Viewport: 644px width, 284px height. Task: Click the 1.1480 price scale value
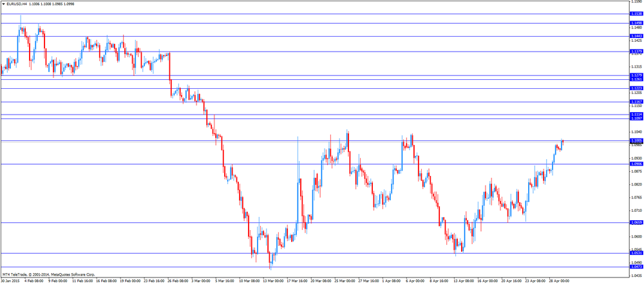point(637,28)
